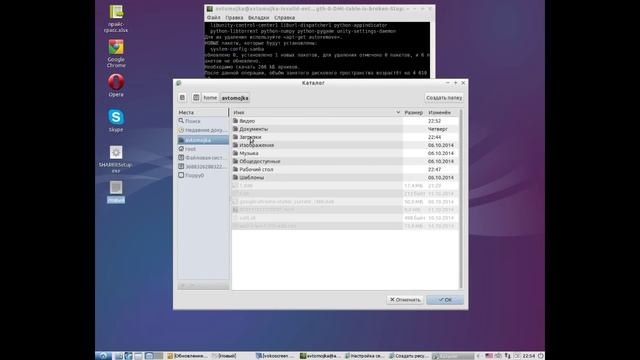Click the file list vertical scrollbar

tap(461, 199)
